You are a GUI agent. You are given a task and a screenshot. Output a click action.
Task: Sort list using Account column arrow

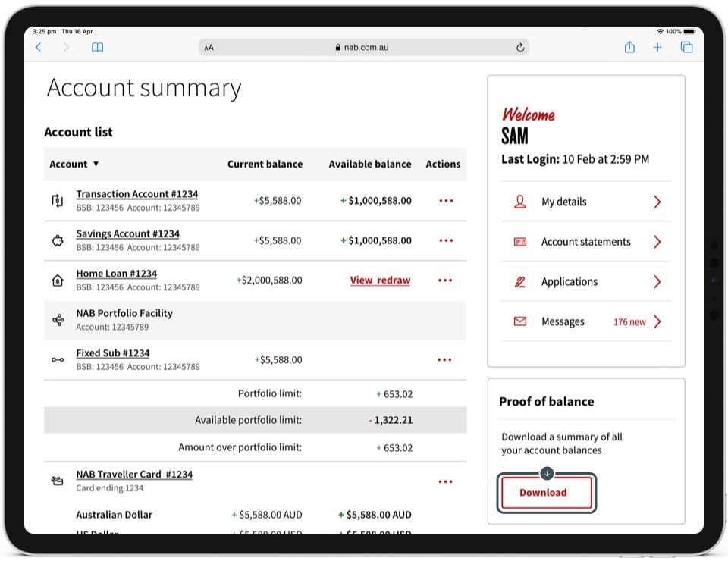click(96, 164)
